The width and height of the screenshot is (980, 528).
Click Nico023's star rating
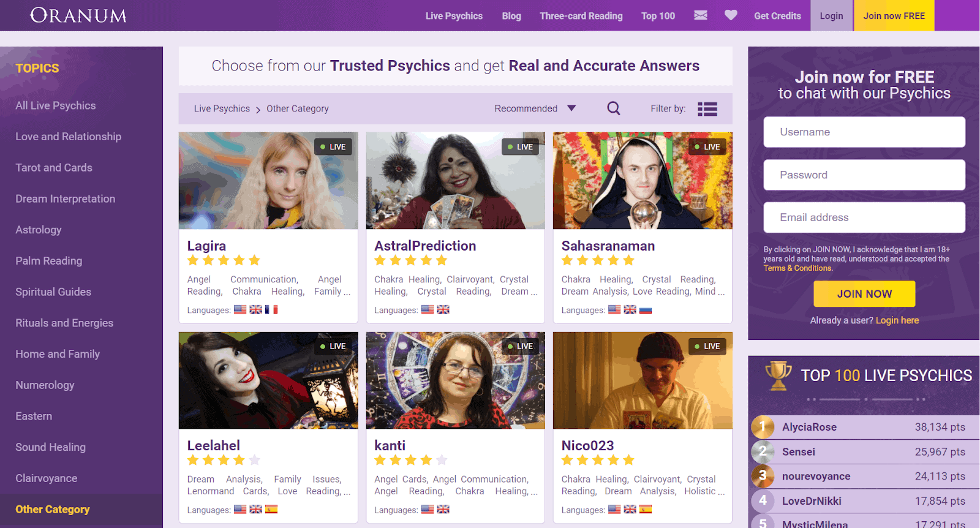click(x=598, y=460)
